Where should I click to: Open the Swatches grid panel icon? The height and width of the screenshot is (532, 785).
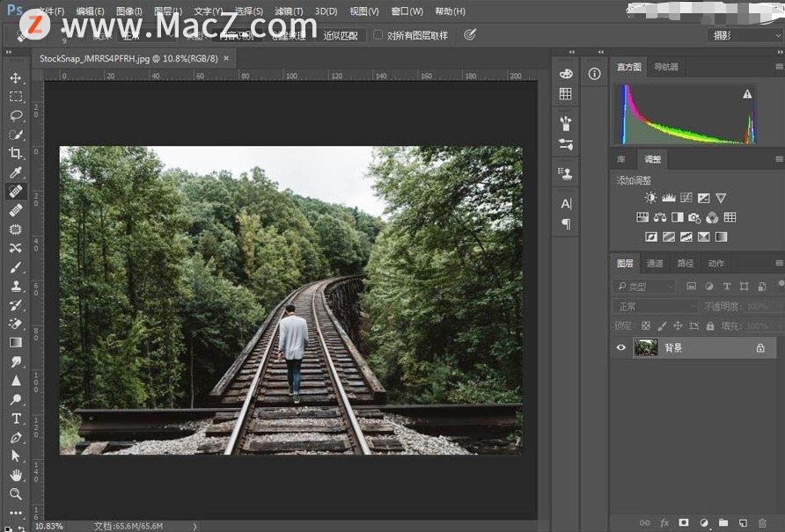pyautogui.click(x=566, y=93)
